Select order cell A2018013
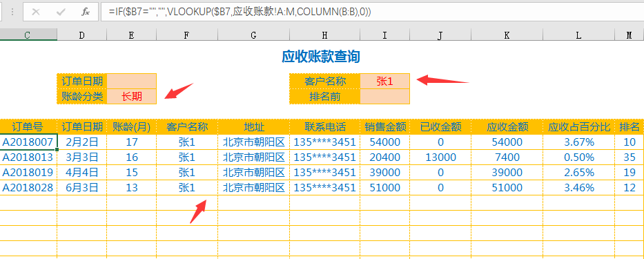644x259 pixels. coord(28,157)
